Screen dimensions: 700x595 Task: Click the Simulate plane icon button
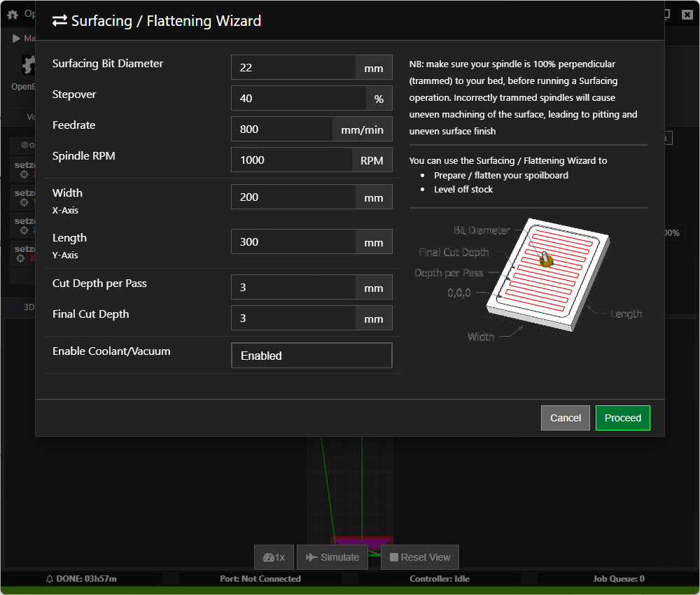tap(332, 557)
